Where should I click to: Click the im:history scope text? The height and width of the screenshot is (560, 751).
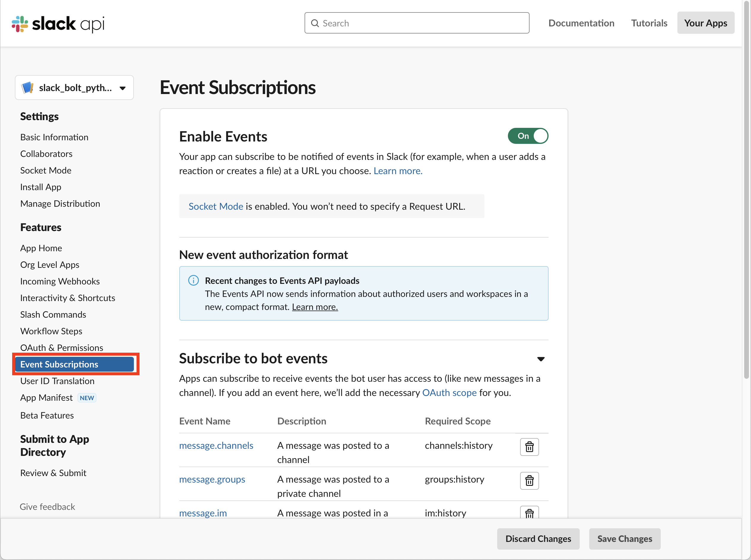(445, 513)
